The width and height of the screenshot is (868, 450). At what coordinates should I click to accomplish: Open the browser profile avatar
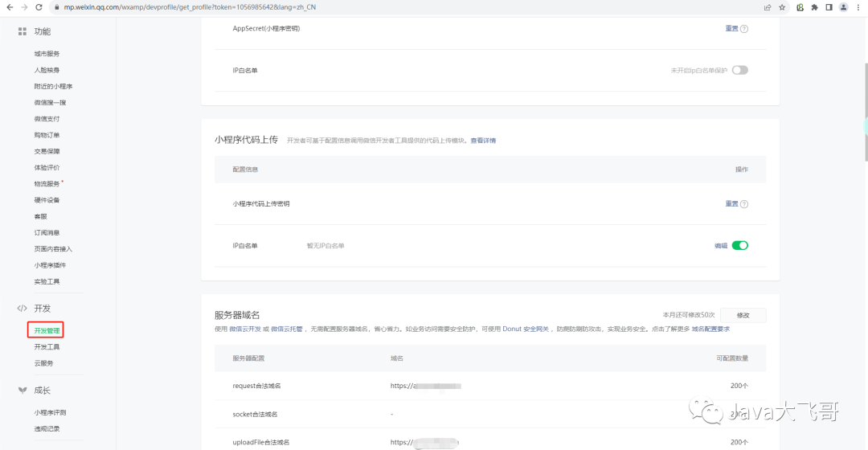pos(843,7)
